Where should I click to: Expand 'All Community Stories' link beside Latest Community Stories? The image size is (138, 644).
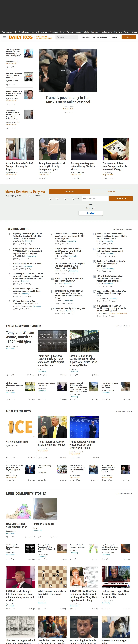[123, 326]
